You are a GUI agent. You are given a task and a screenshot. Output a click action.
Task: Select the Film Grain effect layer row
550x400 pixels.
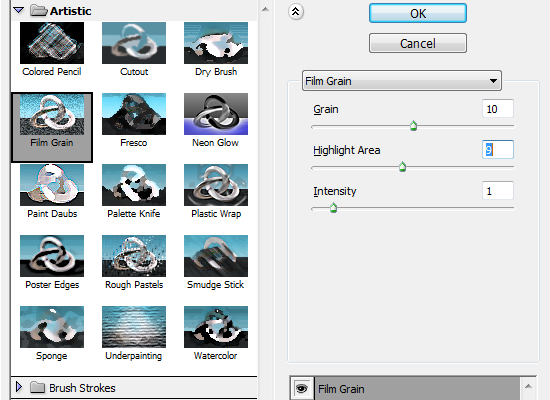point(417,388)
